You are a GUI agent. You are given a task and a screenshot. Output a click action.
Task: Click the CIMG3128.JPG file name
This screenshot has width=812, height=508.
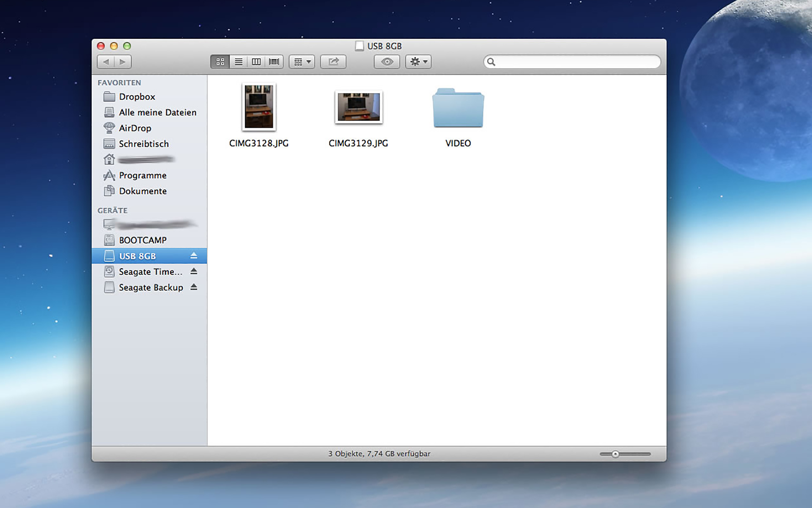click(x=259, y=144)
